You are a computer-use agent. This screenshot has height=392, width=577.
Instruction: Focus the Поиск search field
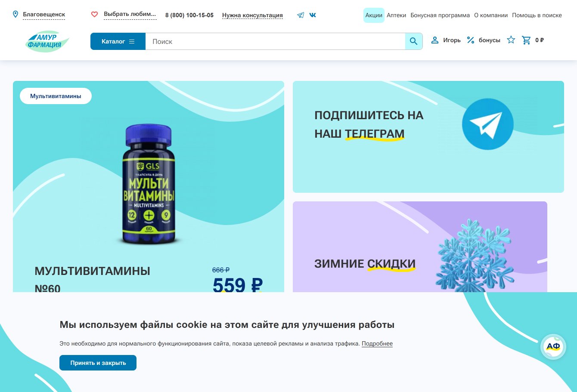[x=275, y=41]
